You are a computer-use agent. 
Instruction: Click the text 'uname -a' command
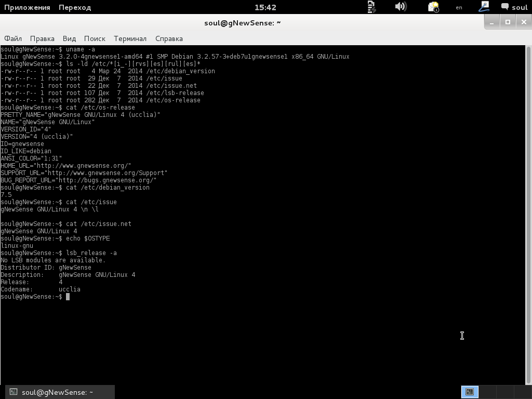(81, 49)
